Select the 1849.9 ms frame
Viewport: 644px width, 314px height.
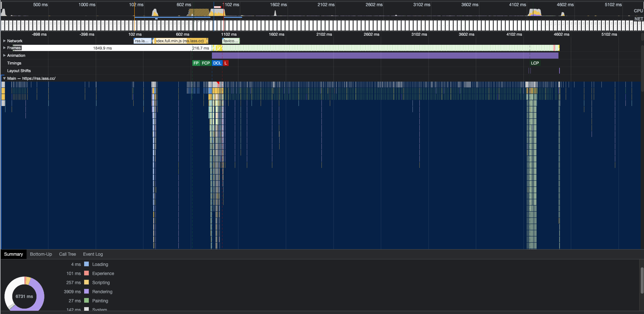coord(102,48)
